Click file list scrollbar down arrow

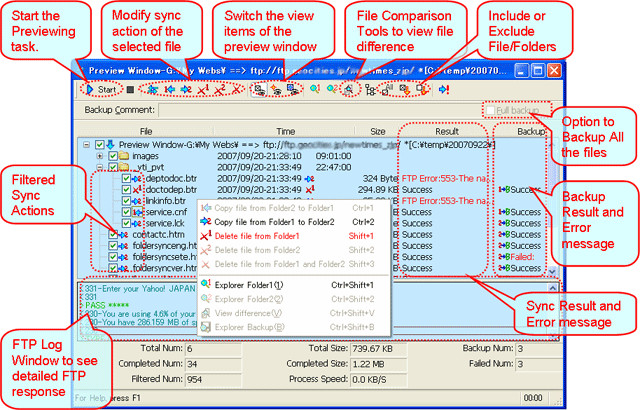pos(553,271)
